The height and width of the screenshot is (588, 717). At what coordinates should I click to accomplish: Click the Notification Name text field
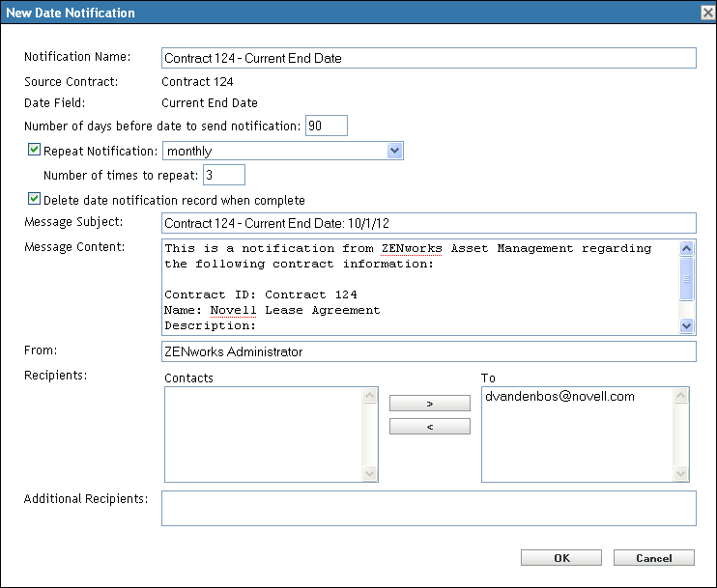pos(429,58)
